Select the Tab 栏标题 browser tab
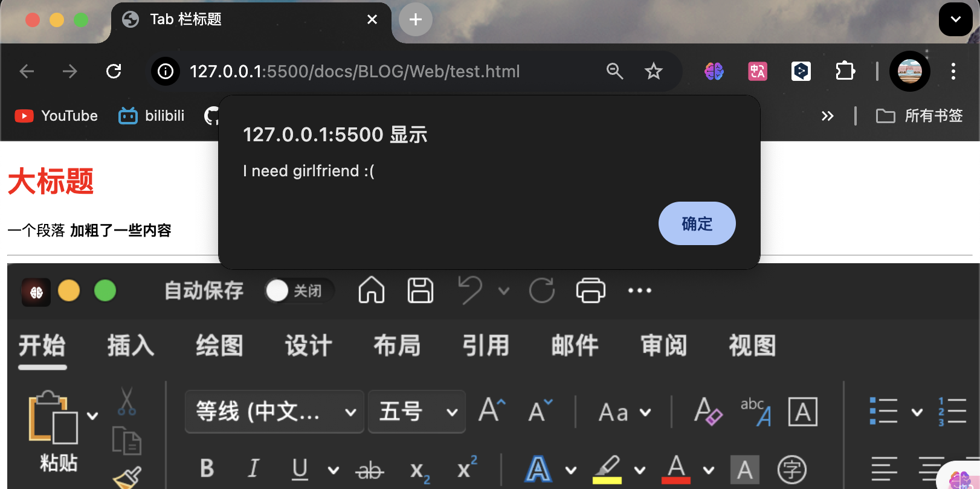 [251, 21]
